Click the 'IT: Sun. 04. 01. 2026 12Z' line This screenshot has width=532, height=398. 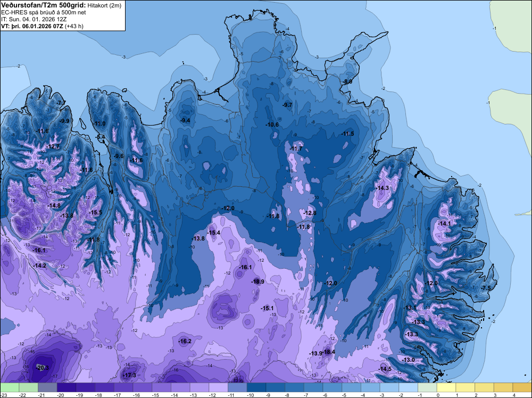pyautogui.click(x=34, y=19)
